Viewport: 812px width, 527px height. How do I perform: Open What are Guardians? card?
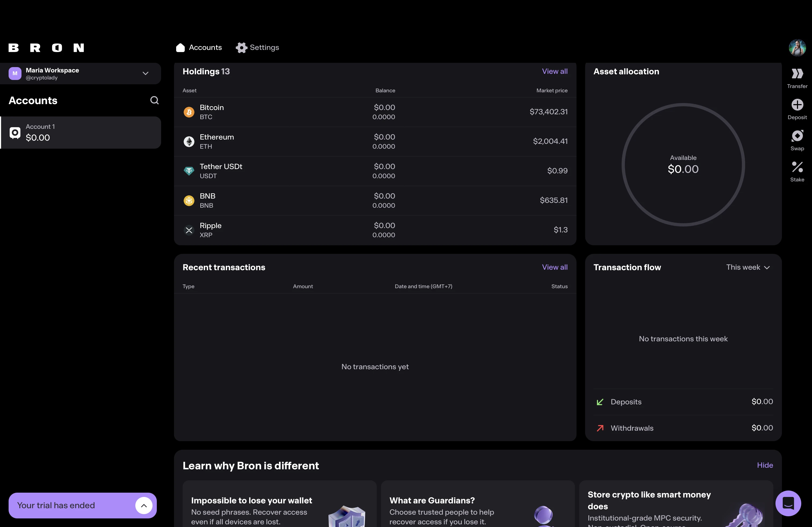pyautogui.click(x=478, y=504)
